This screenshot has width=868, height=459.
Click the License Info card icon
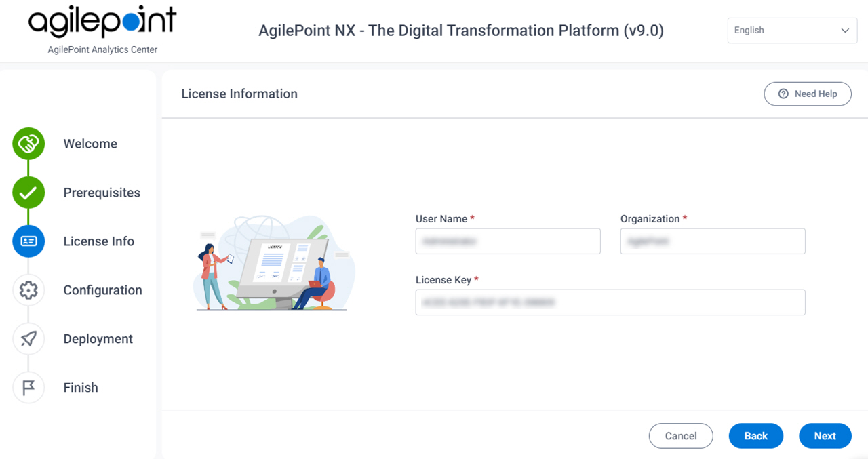click(x=28, y=241)
